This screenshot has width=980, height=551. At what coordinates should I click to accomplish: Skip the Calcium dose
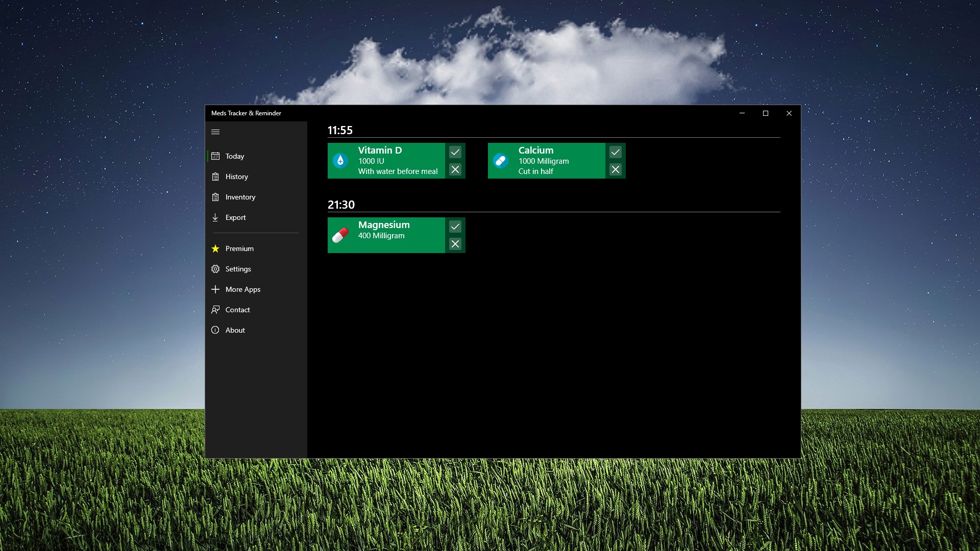(x=616, y=169)
